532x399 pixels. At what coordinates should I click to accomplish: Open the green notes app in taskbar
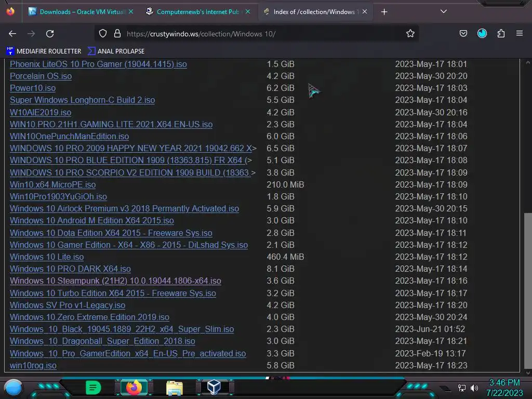click(x=94, y=388)
